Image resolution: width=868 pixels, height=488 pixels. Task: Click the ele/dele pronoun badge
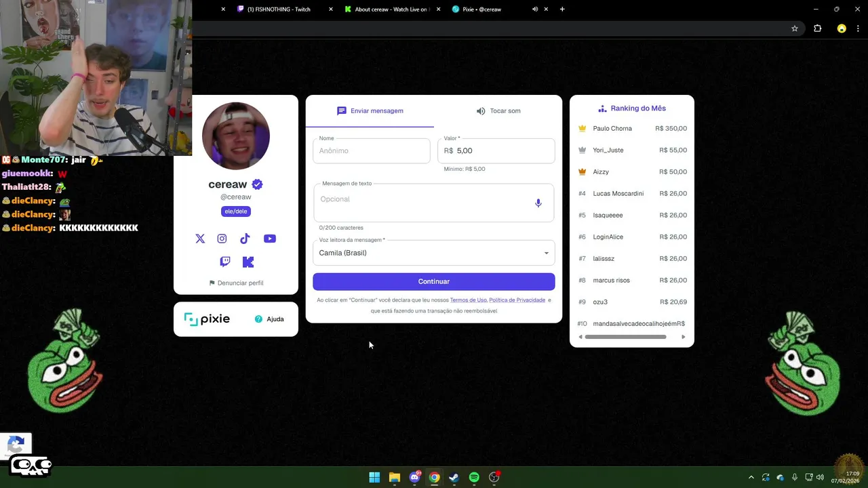[x=236, y=211]
